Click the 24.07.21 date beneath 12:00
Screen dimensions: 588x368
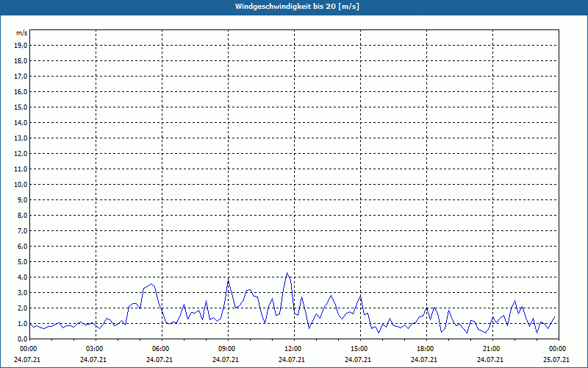(291, 360)
